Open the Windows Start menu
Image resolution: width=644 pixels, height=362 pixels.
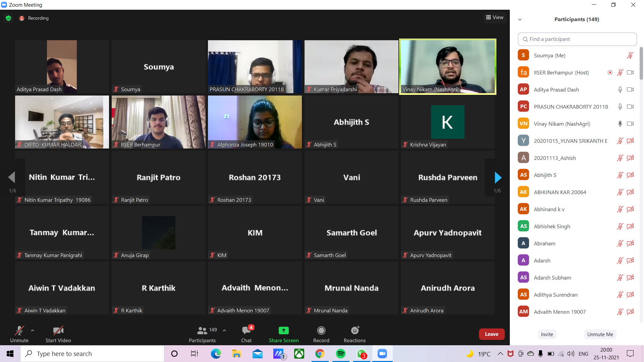tap(10, 354)
